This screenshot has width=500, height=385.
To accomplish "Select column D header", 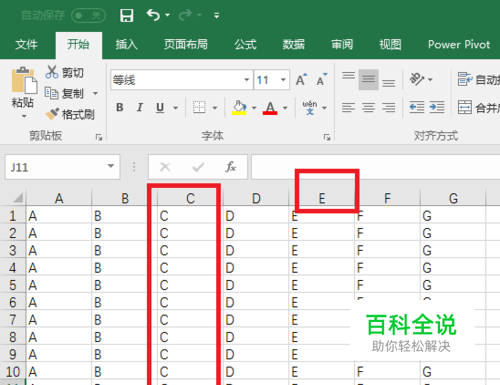I will [x=256, y=198].
